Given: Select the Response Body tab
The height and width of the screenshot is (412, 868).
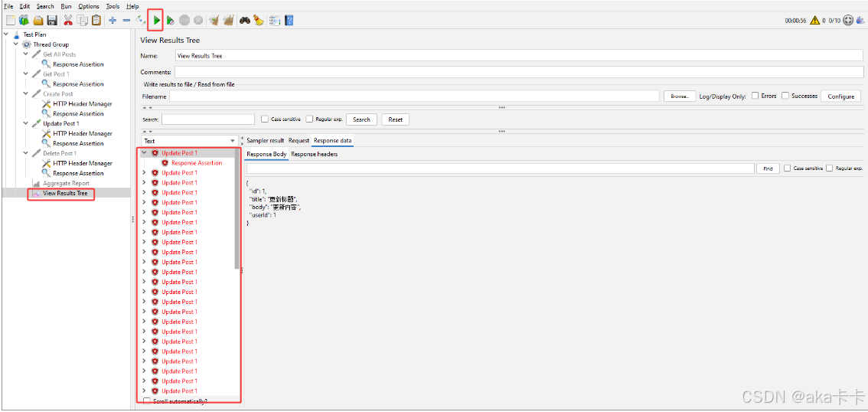Looking at the screenshot, I should 267,155.
